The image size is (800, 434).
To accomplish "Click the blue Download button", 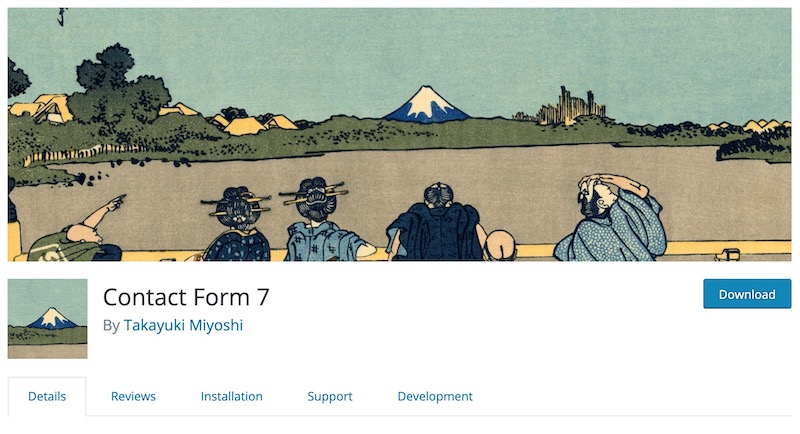I will (x=747, y=294).
